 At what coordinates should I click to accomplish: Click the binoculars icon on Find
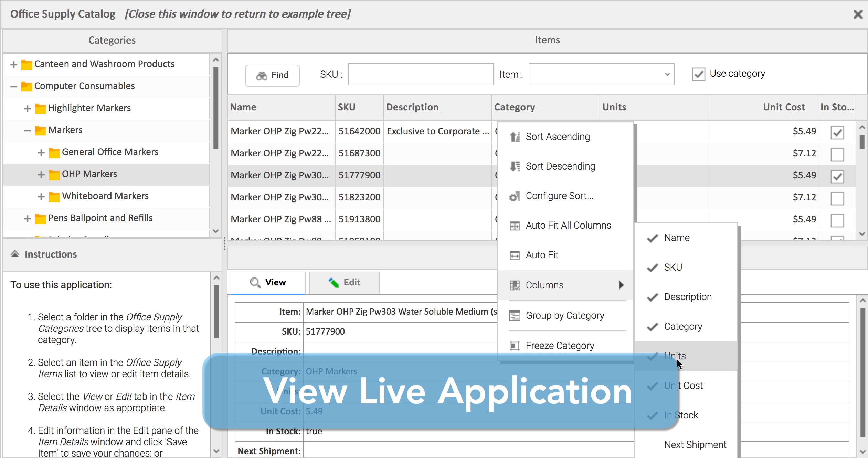[262, 75]
